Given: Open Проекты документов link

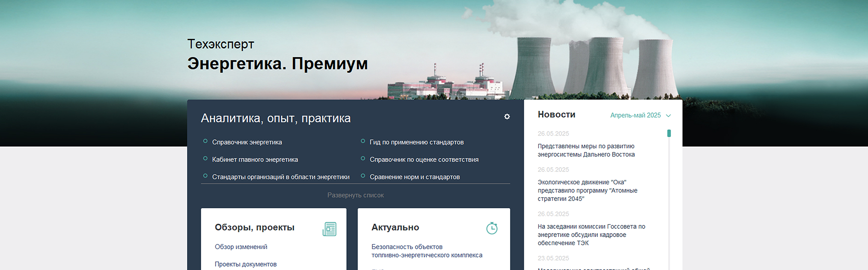Looking at the screenshot, I should [x=246, y=264].
